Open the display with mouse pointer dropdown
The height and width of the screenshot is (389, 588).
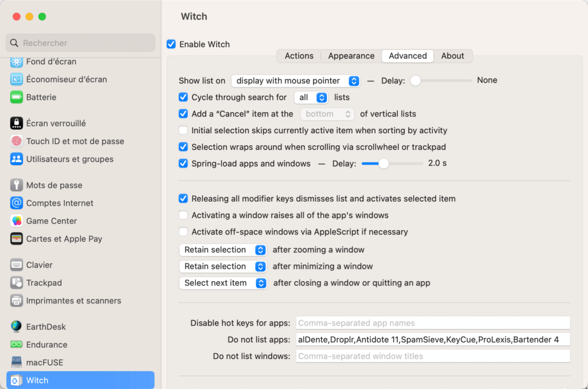tap(295, 81)
